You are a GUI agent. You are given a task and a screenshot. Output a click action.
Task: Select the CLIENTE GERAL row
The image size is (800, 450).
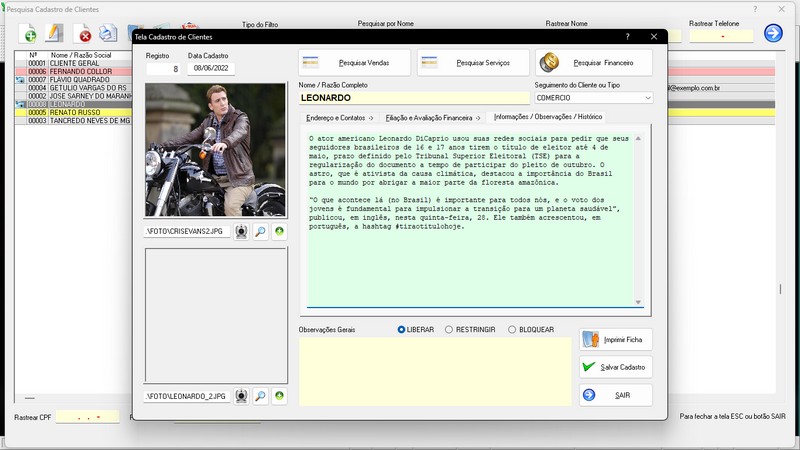point(74,63)
